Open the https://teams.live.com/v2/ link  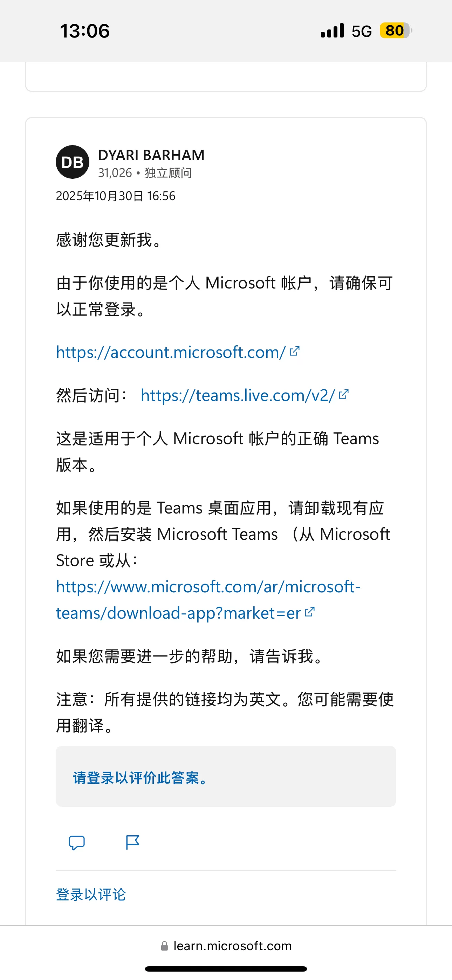point(238,395)
